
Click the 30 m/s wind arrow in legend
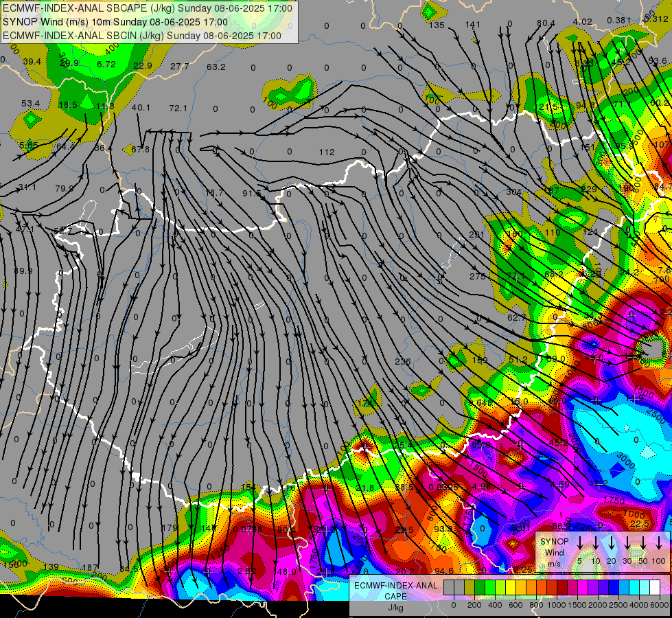coord(627,543)
